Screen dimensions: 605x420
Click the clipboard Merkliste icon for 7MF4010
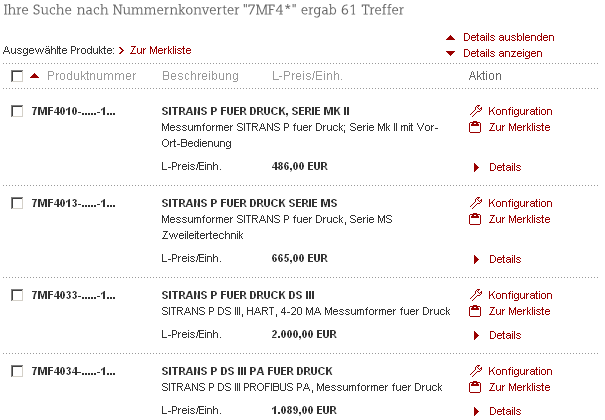tap(475, 127)
